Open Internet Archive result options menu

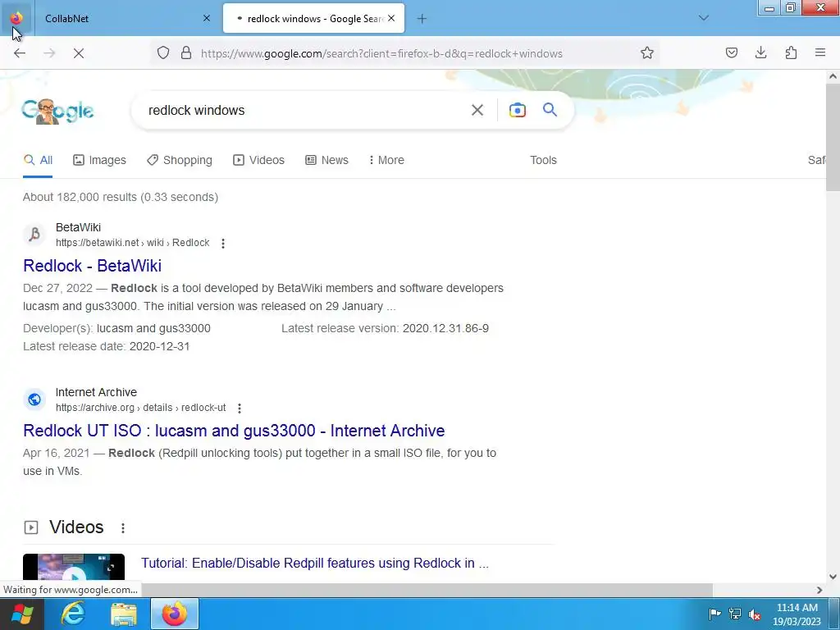(240, 409)
